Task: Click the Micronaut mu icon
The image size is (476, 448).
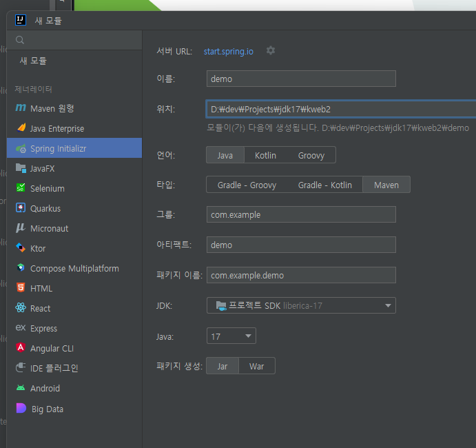Action: [x=21, y=228]
